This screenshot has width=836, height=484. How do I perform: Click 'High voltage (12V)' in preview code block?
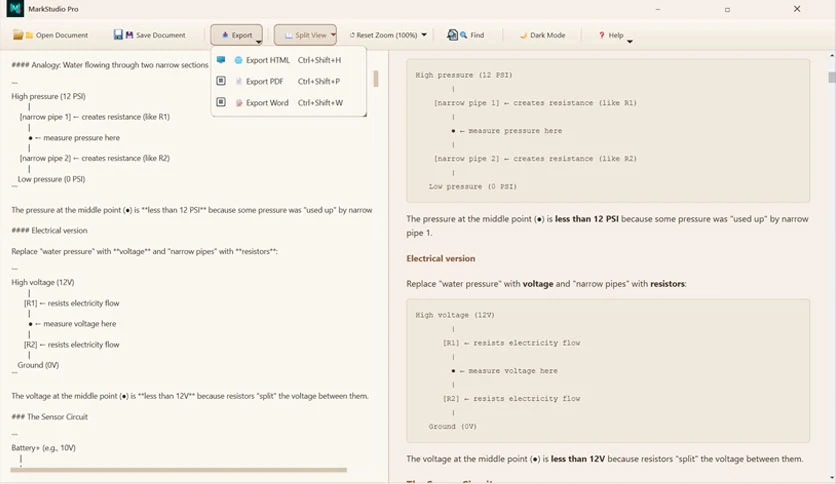[455, 315]
